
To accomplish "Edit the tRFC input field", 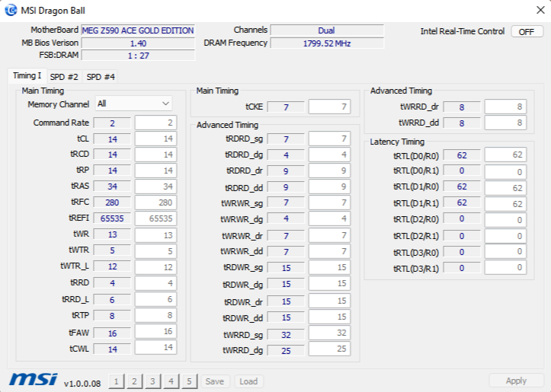I will point(155,202).
